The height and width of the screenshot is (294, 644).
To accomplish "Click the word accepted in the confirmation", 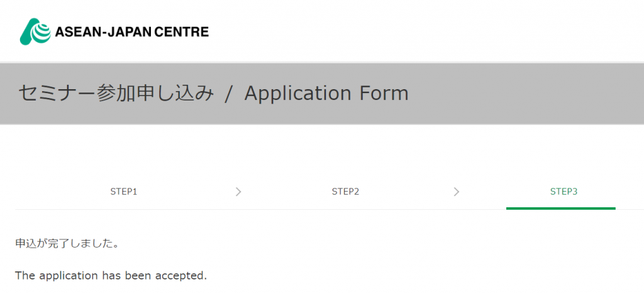I will pos(184,276).
